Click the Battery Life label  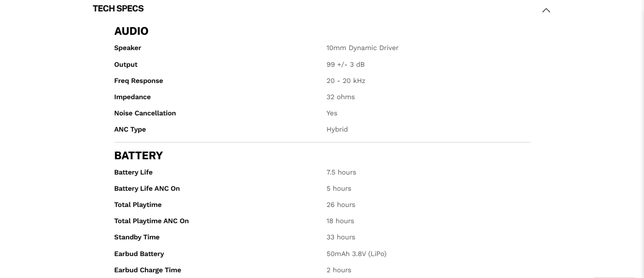pos(133,172)
